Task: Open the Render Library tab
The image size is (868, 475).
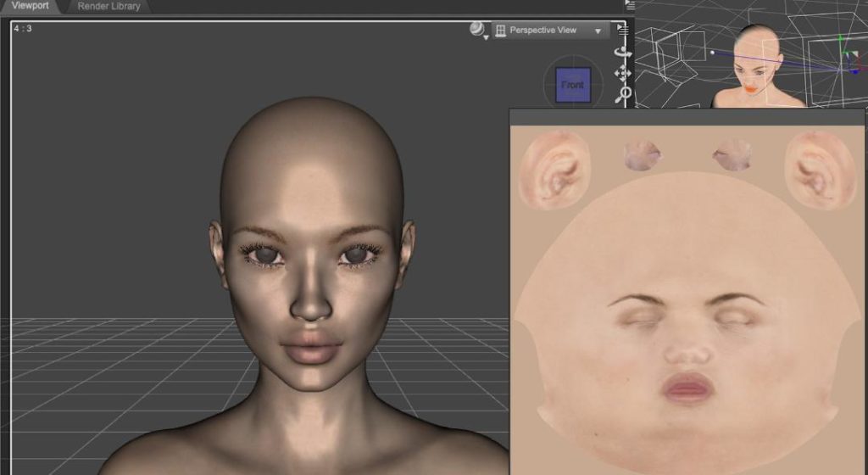Action: point(108,6)
